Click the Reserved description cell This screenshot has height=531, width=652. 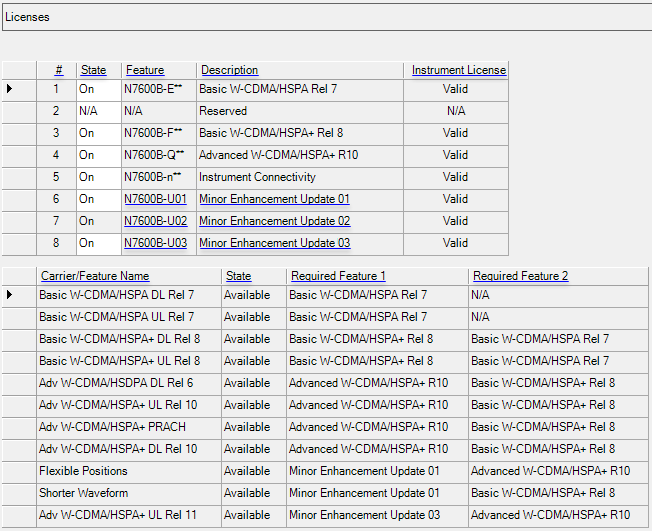[299, 111]
